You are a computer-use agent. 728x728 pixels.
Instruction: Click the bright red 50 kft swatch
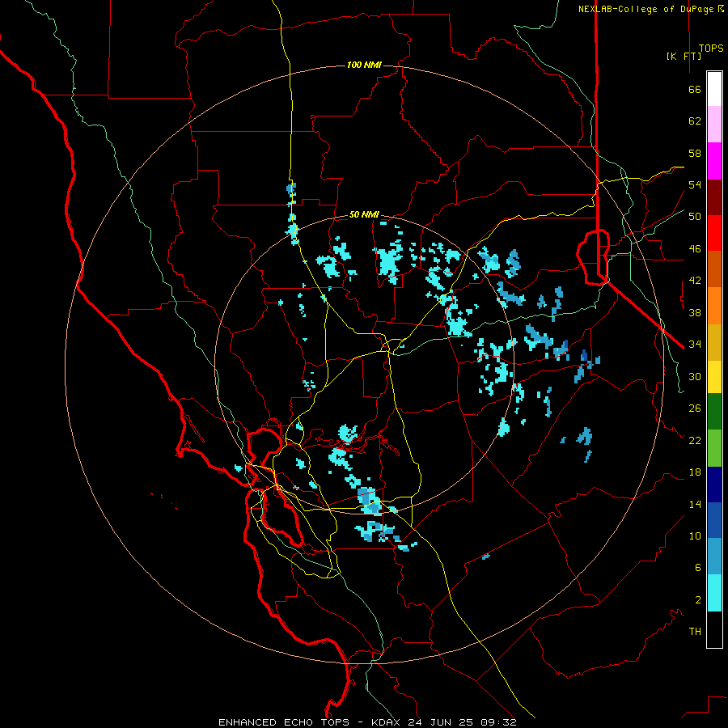pyautogui.click(x=714, y=233)
